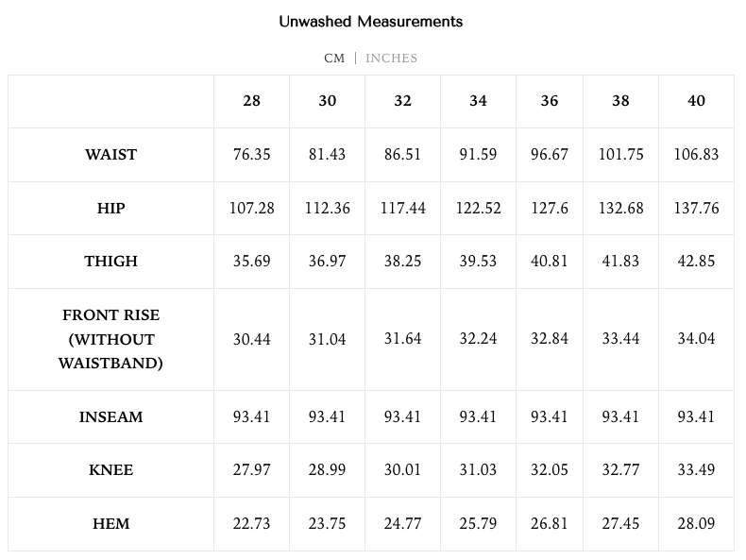This screenshot has width=746, height=560.
Task: Click inseam value under size 38
Action: [620, 416]
